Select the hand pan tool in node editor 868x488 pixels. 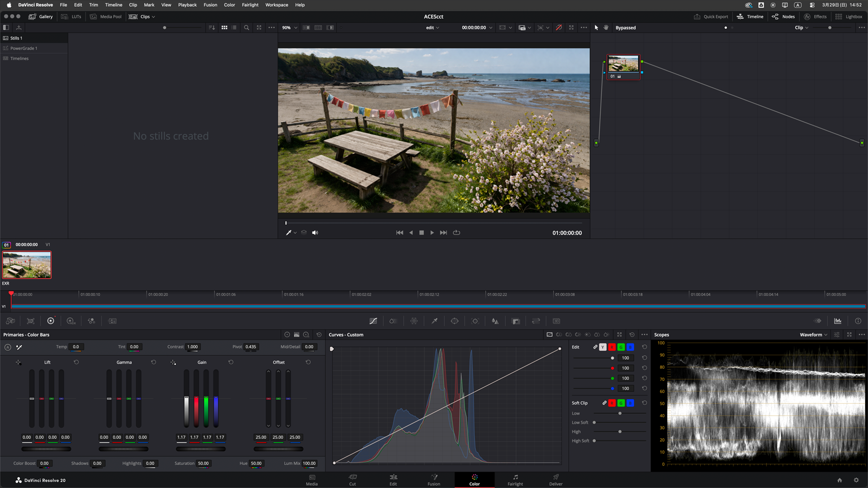(x=606, y=28)
